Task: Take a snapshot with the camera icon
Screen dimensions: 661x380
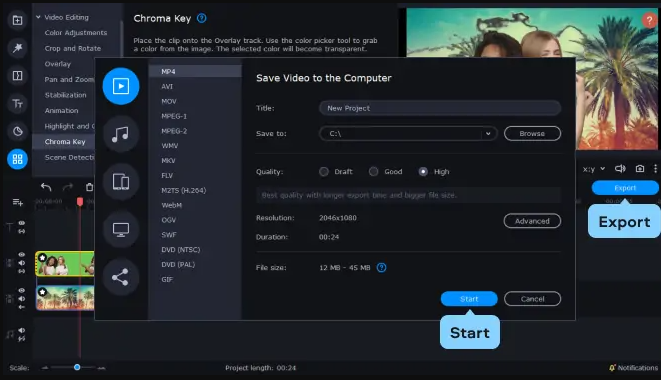Action: pyautogui.click(x=640, y=169)
